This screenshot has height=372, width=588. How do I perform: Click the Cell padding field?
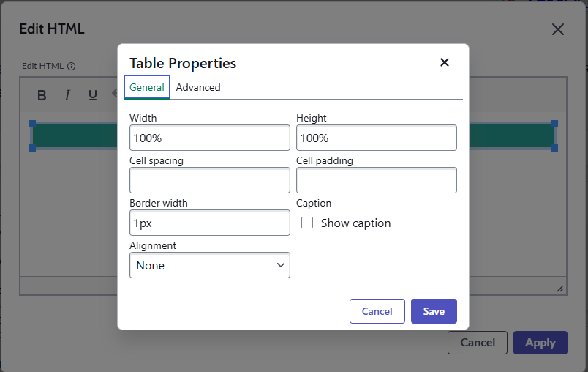(377, 180)
